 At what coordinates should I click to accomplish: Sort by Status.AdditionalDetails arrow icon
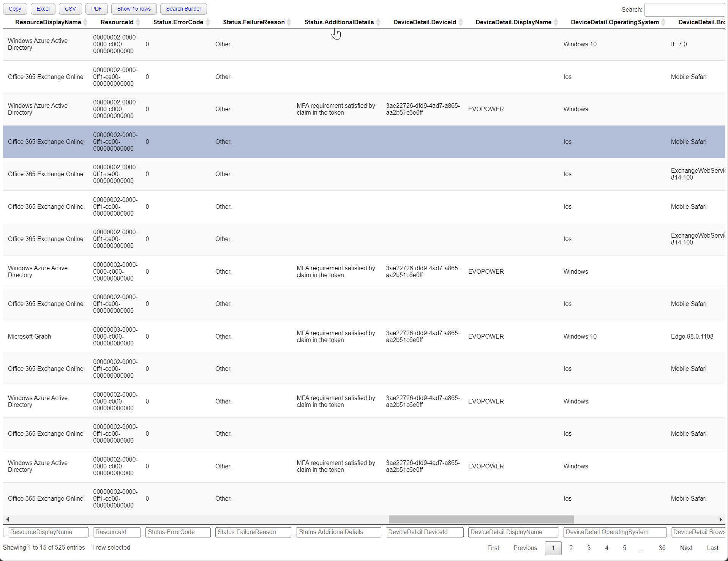click(x=378, y=22)
